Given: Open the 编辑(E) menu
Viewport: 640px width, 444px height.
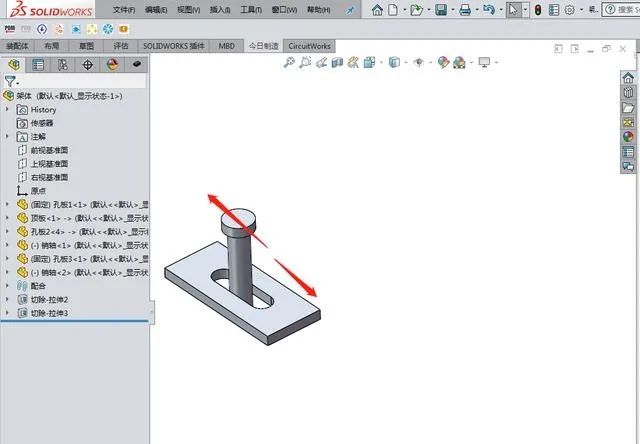Looking at the screenshot, I should click(156, 9).
